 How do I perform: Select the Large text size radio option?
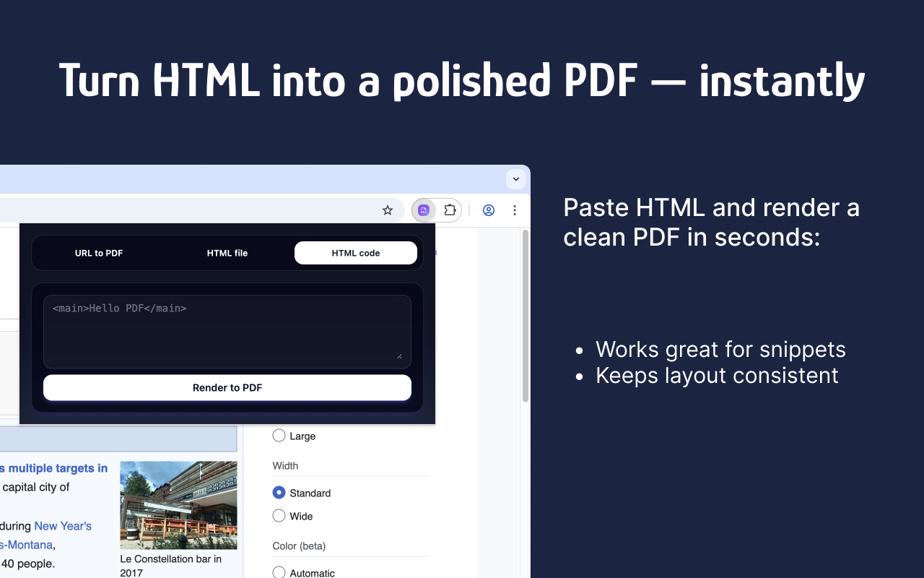(279, 436)
